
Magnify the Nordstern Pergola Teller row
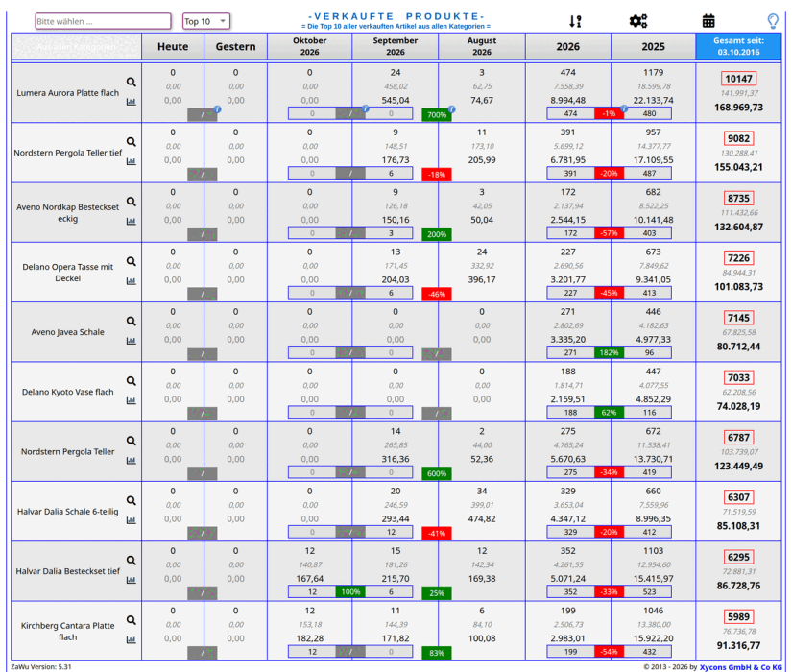[132, 441]
